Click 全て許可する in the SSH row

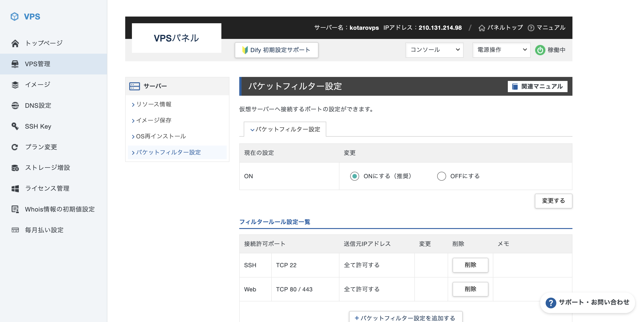point(362,265)
